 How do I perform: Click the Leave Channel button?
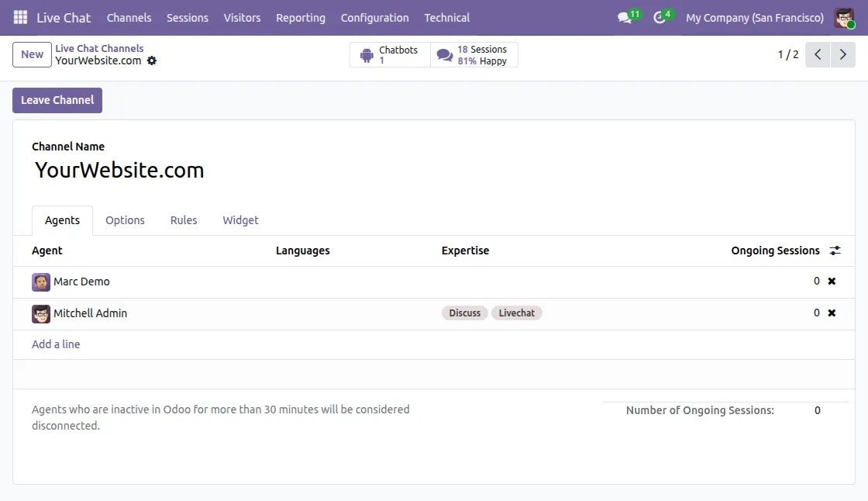(x=57, y=100)
